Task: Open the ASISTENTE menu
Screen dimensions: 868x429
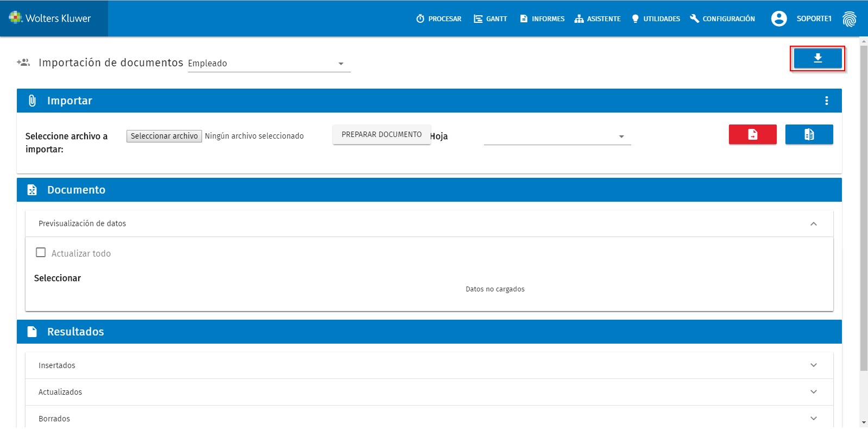Action: tap(597, 19)
